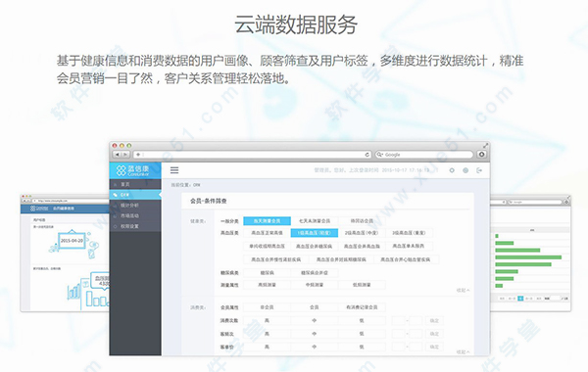Select the 糖尿病 option
The width and height of the screenshot is (588, 372).
coord(267,273)
